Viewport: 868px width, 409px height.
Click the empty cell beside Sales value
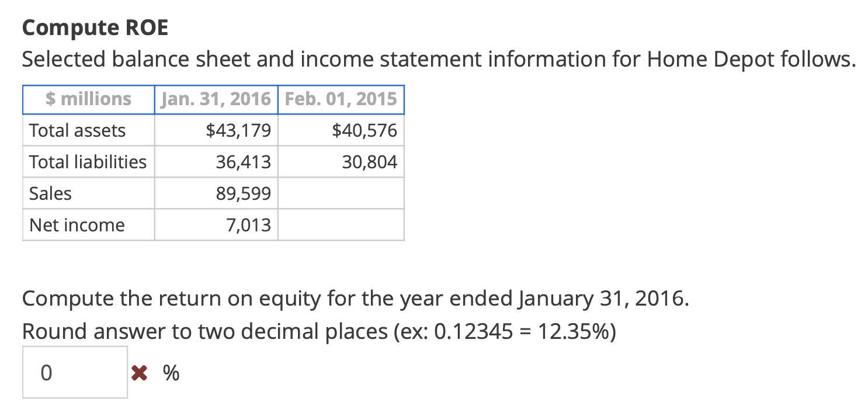click(x=340, y=193)
